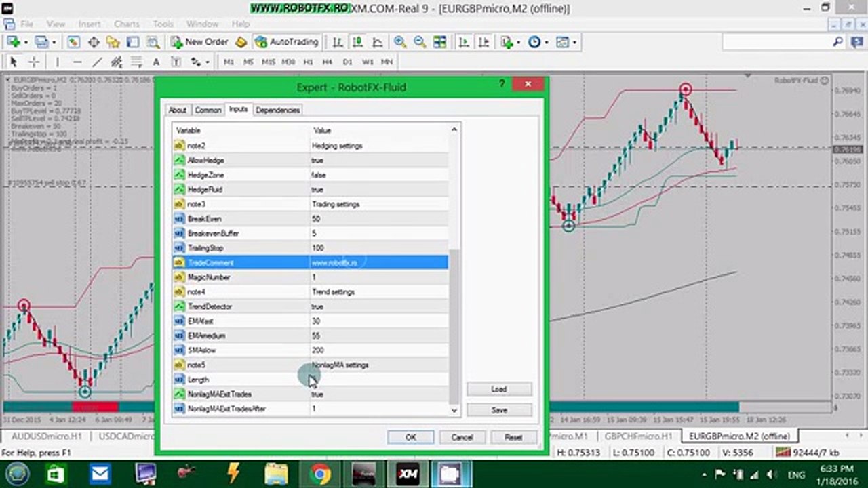This screenshot has height=488, width=868.
Task: Open the File menu
Action: [27, 24]
